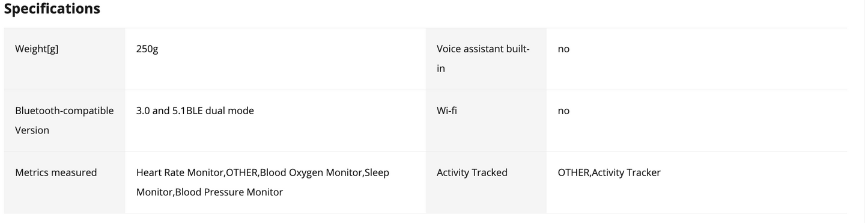Screen dimensions: 868x223
Task: Click the OTHER,Activity Tracker value
Action: click(x=609, y=173)
